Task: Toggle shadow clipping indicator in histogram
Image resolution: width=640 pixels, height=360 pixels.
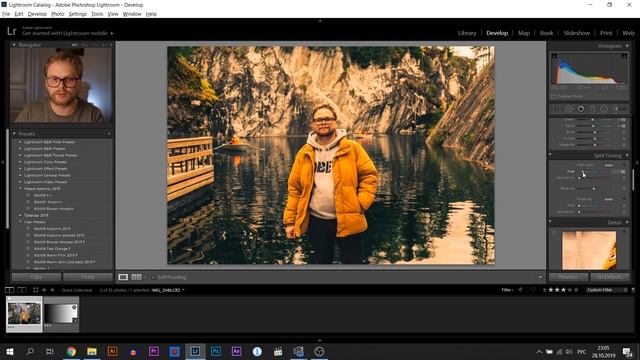Action: (554, 56)
